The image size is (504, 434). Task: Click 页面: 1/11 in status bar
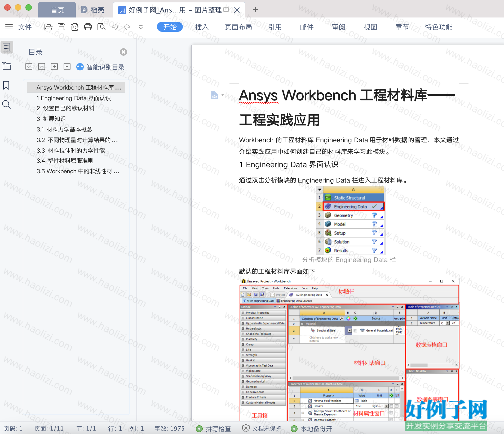pos(49,428)
